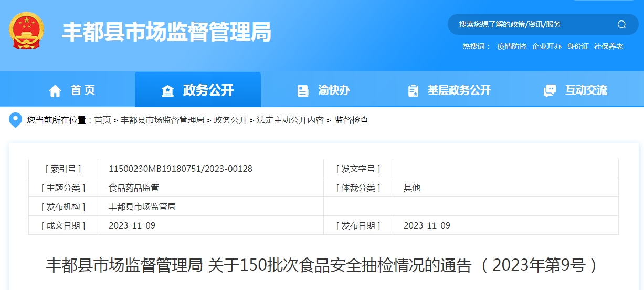Click the 政务公开 breadcrumb link
The height and width of the screenshot is (290, 644).
pos(230,120)
